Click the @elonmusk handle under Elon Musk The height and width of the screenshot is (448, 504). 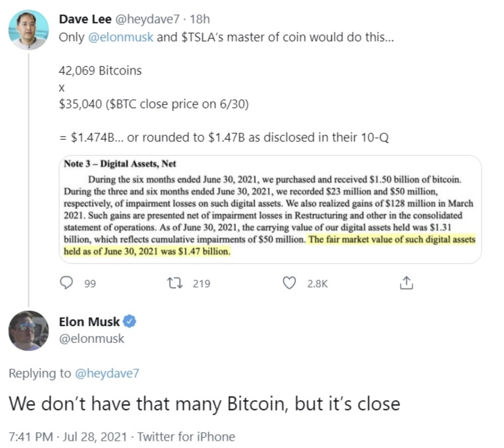[x=91, y=339]
